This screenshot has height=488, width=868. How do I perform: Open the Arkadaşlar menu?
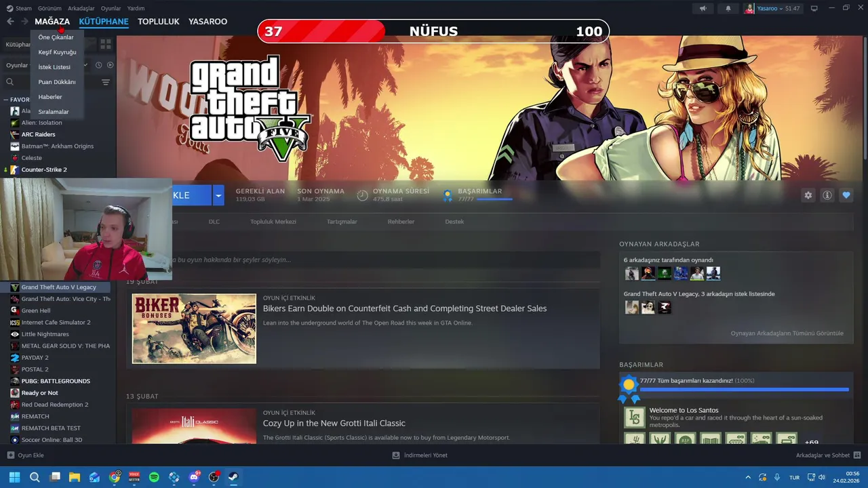81,8
